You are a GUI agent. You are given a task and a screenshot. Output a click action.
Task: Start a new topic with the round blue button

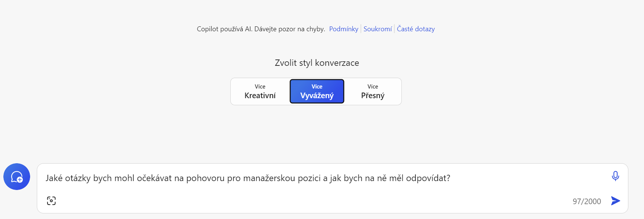click(x=17, y=177)
